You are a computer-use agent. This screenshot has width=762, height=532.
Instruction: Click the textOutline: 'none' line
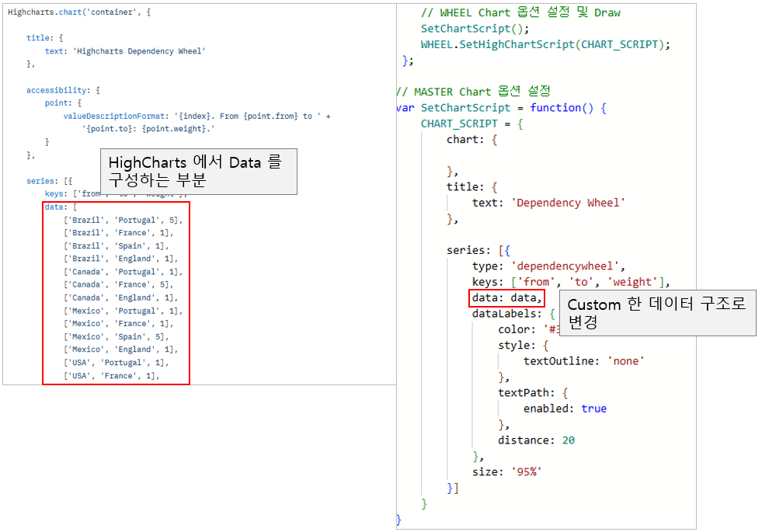[x=583, y=360]
